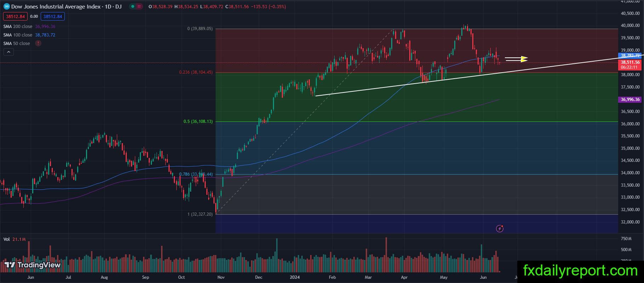The width and height of the screenshot is (644, 283).
Task: Click the pink wavy data-status icon
Action: [x=139, y=6]
